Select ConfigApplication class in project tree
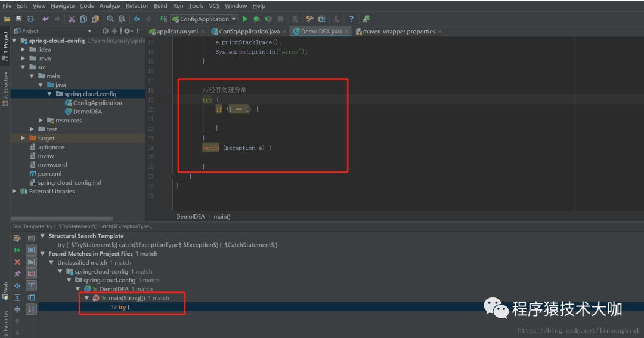The width and height of the screenshot is (644, 338). tap(97, 103)
